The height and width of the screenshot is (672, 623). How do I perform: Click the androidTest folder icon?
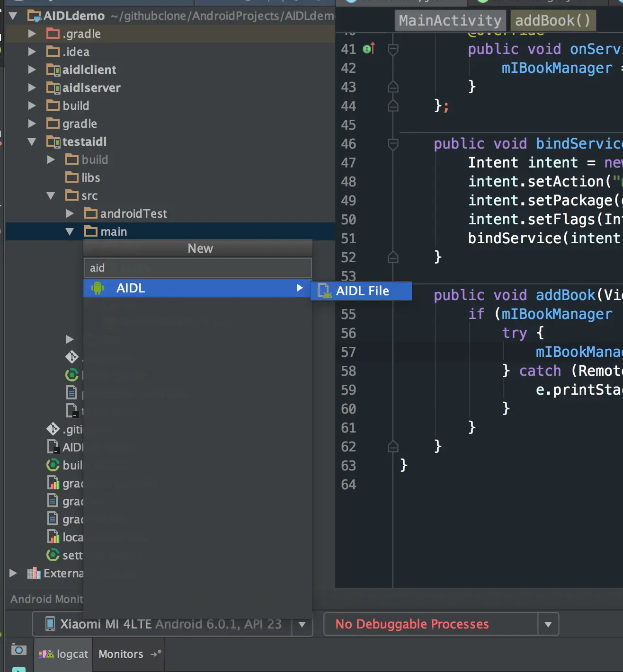pos(91,213)
